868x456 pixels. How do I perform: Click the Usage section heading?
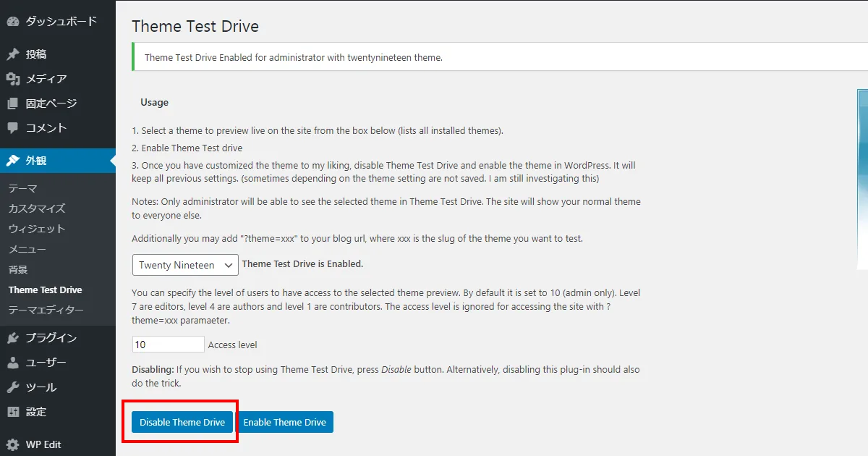154,102
